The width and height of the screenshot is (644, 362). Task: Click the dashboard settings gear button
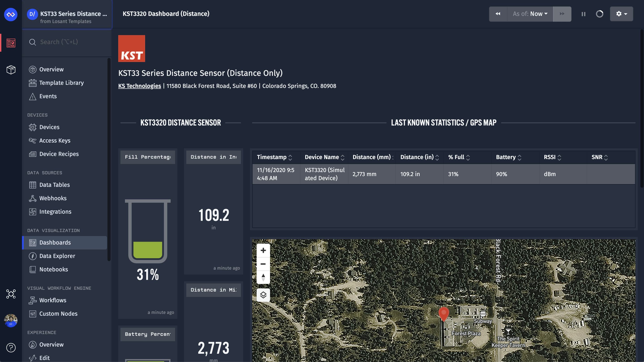click(621, 14)
